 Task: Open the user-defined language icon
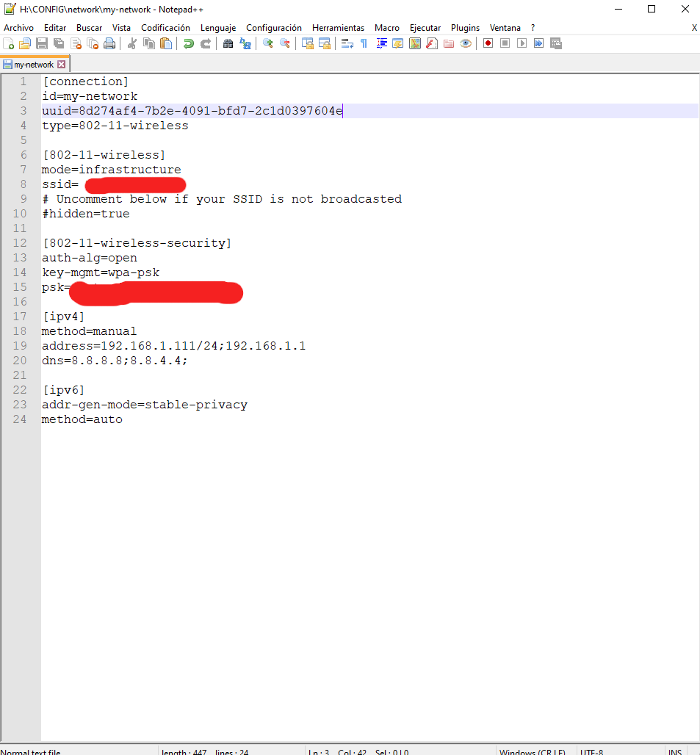click(x=398, y=44)
